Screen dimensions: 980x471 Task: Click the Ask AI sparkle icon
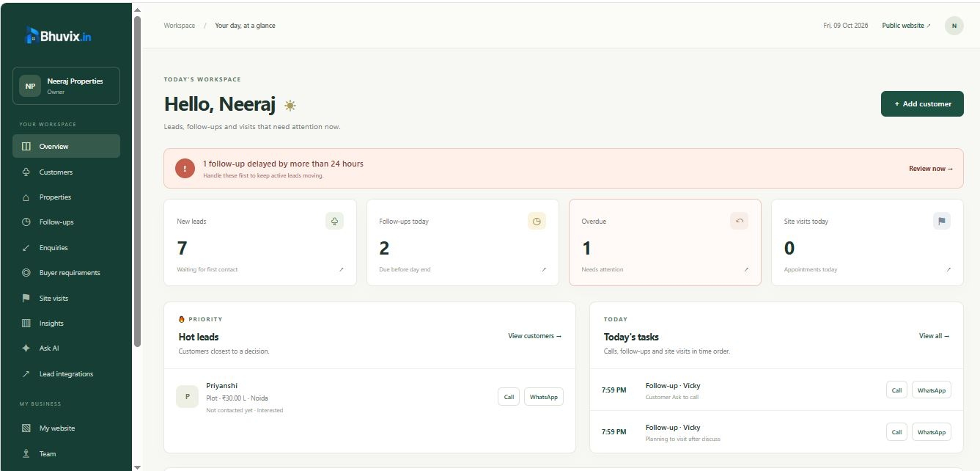coord(26,348)
